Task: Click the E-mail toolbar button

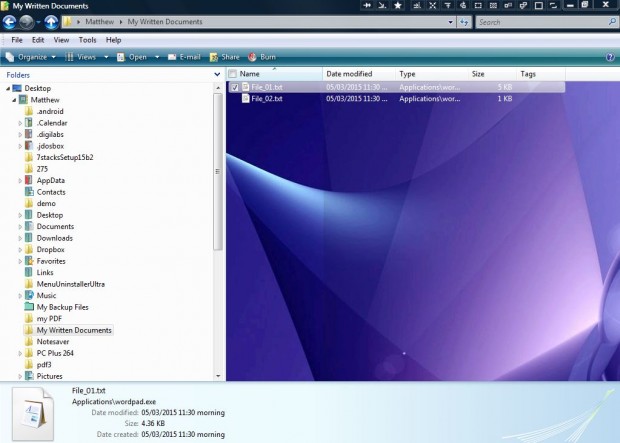Action: (184, 57)
